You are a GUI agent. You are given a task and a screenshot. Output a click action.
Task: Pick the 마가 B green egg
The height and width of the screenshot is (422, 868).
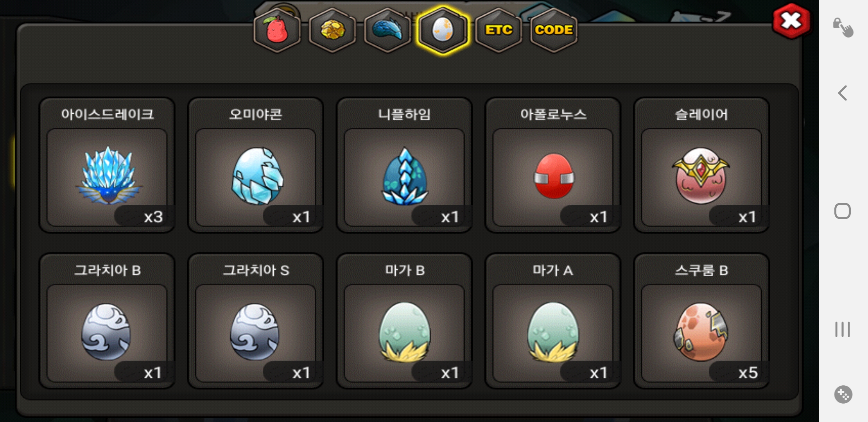[404, 321]
